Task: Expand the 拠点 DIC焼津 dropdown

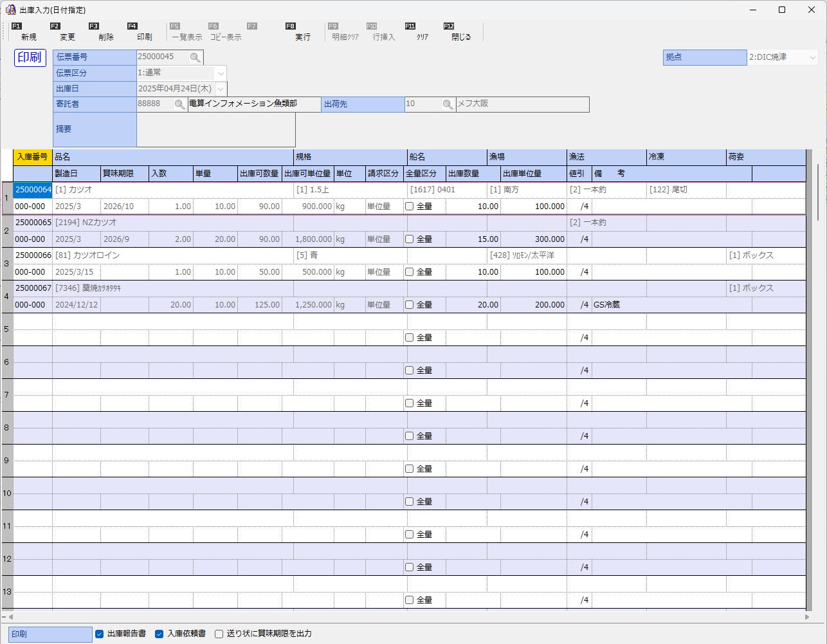Action: (x=812, y=57)
